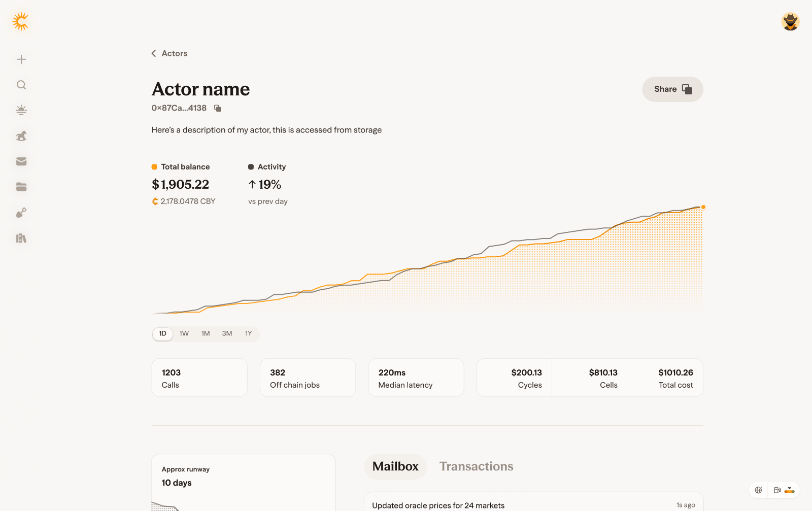Open the sunrise icon in sidebar
812x511 pixels.
[21, 110]
